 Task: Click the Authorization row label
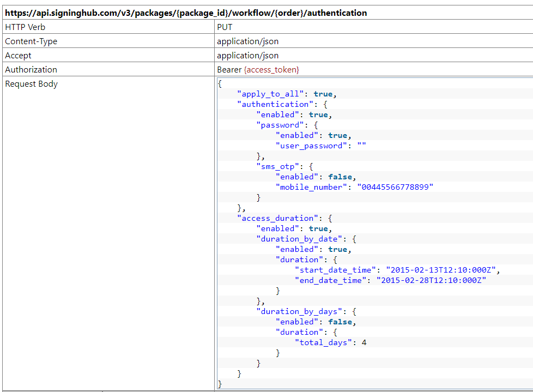coord(31,70)
